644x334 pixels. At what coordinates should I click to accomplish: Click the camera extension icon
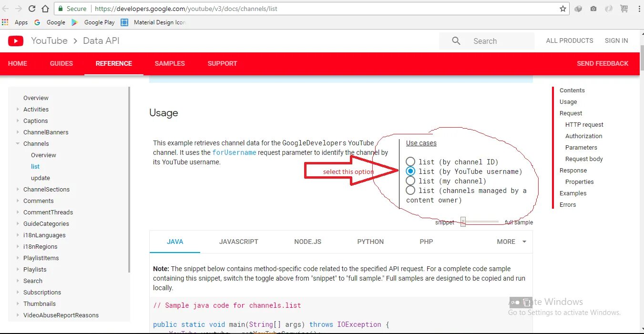pyautogui.click(x=593, y=9)
